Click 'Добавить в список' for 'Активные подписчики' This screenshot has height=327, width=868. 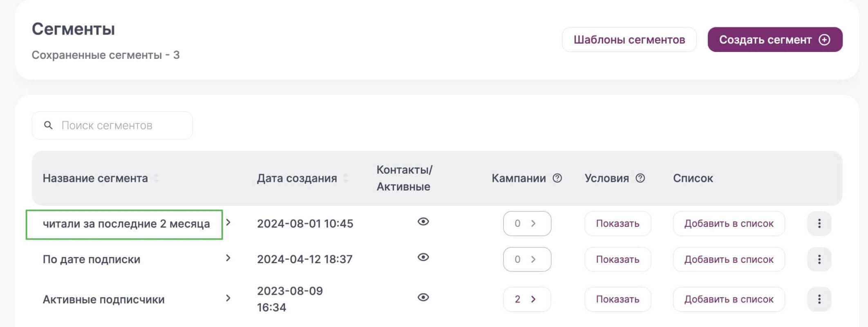(729, 299)
